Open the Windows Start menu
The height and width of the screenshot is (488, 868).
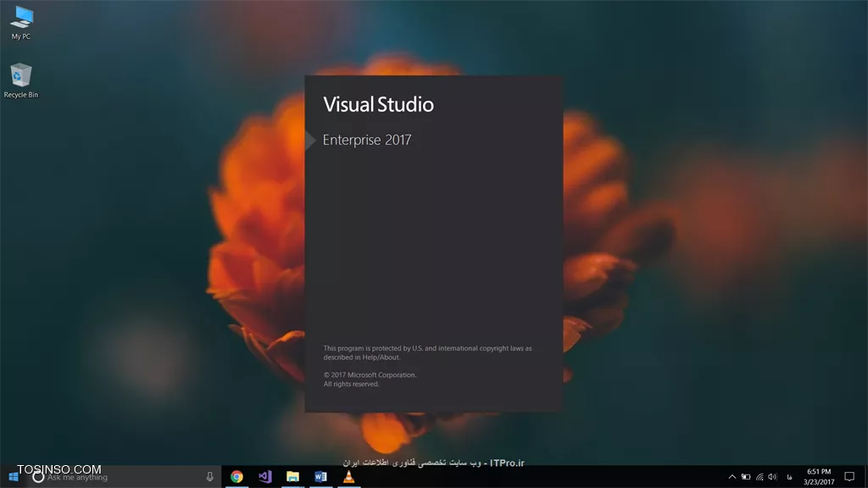coord(14,477)
